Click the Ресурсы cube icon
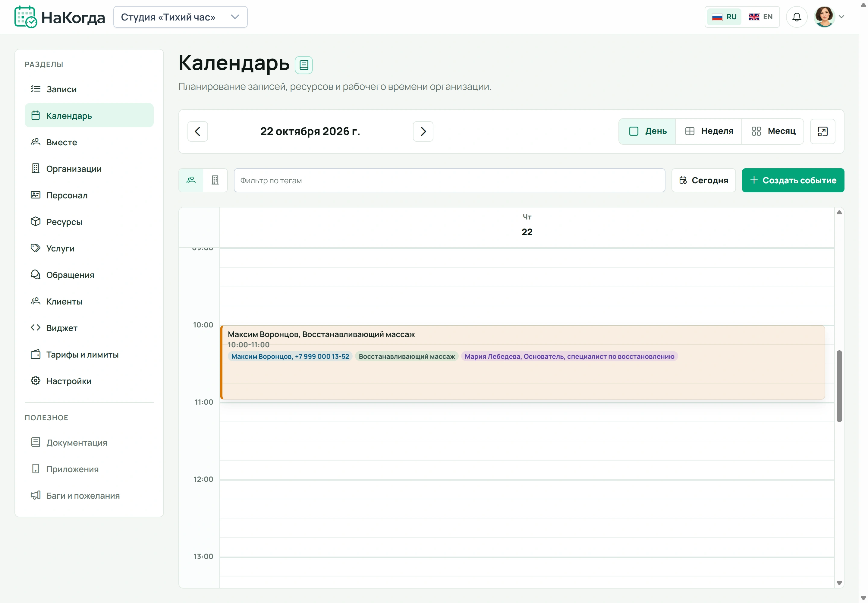 point(36,221)
